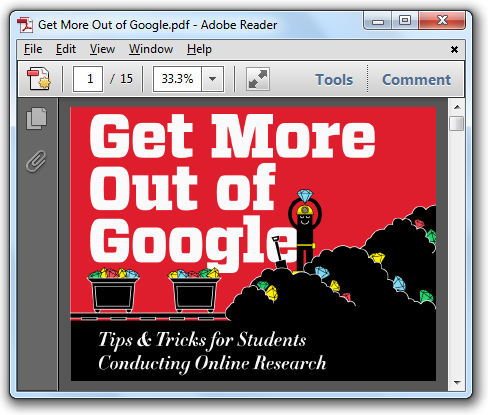
Task: Click the vertical scrollbar up arrow
Action: pos(457,107)
